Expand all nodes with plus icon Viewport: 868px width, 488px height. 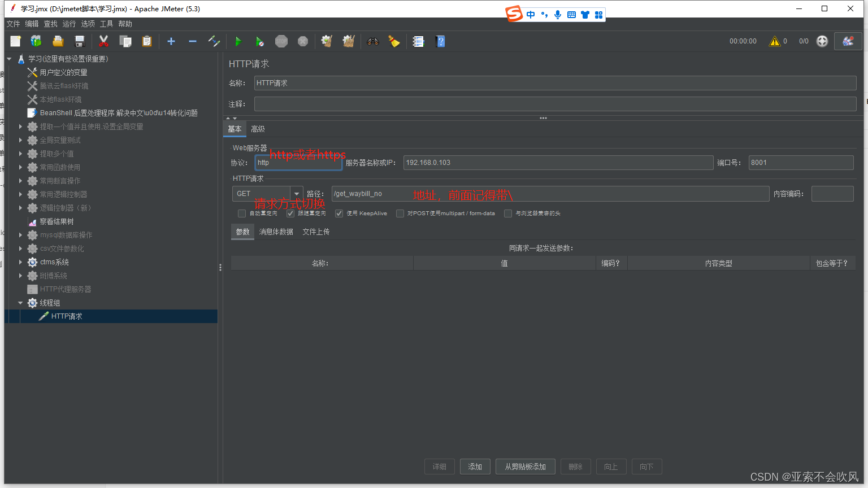(171, 41)
